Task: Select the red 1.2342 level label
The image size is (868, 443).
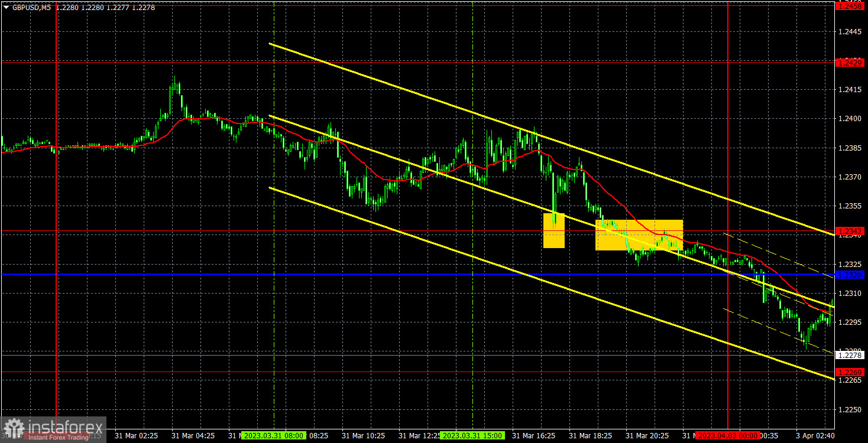Action: coord(851,231)
